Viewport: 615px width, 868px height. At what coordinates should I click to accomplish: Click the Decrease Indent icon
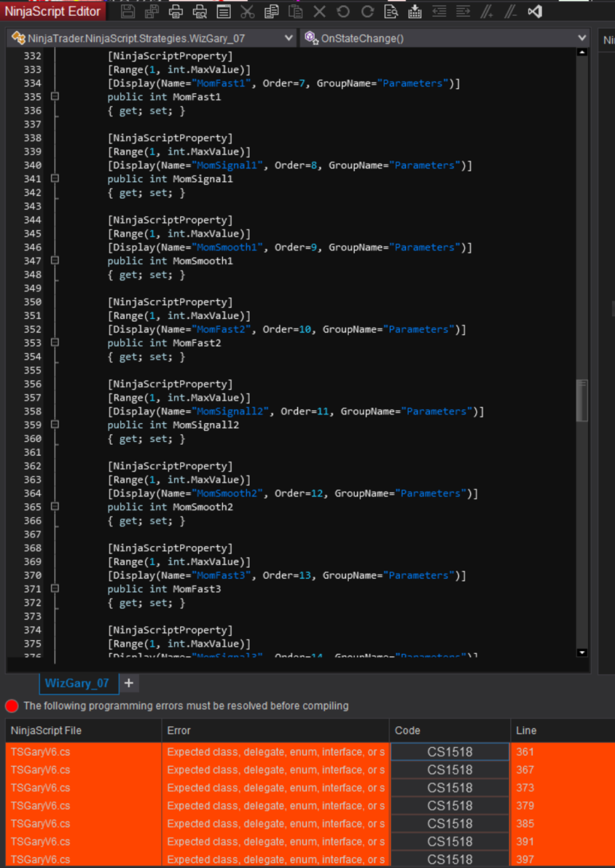pyautogui.click(x=439, y=11)
